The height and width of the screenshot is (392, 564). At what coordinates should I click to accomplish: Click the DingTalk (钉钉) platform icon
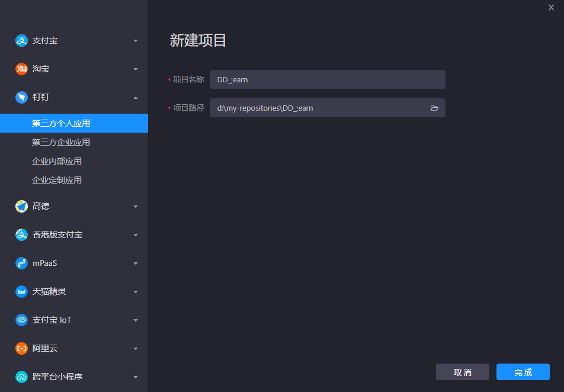(21, 97)
